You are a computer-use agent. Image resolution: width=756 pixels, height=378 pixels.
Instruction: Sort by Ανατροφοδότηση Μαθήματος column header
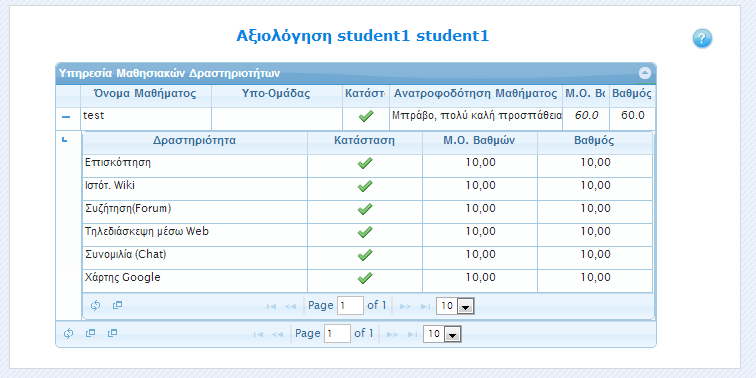pyautogui.click(x=475, y=94)
